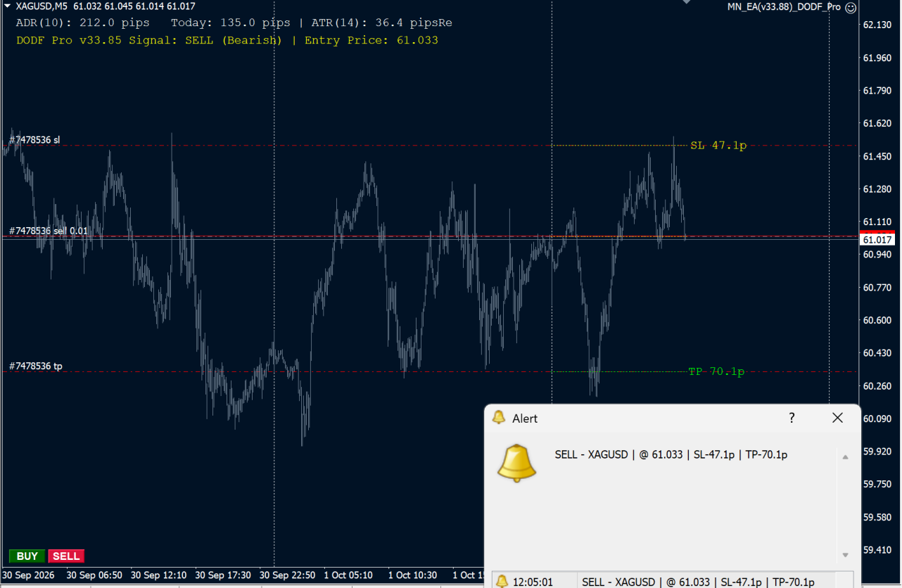Click the ADR(10): 212.0 pips info text
This screenshot has height=588, width=902.
pyautogui.click(x=82, y=23)
